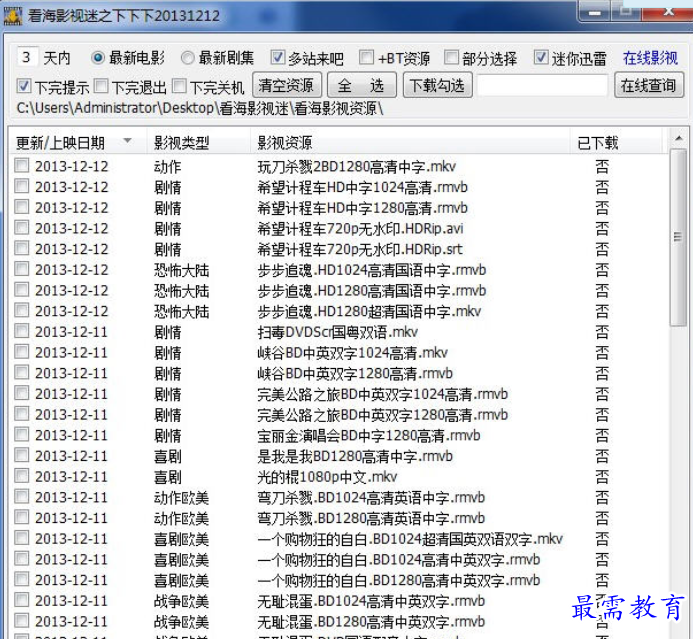Click 动作 type in 玩刀杀戮2 row
The width and height of the screenshot is (693, 639).
click(168, 167)
